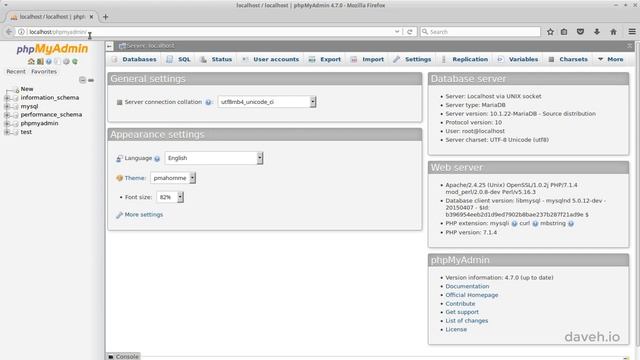Open the Charsets tab
The width and height of the screenshot is (640, 360).
pyautogui.click(x=569, y=59)
